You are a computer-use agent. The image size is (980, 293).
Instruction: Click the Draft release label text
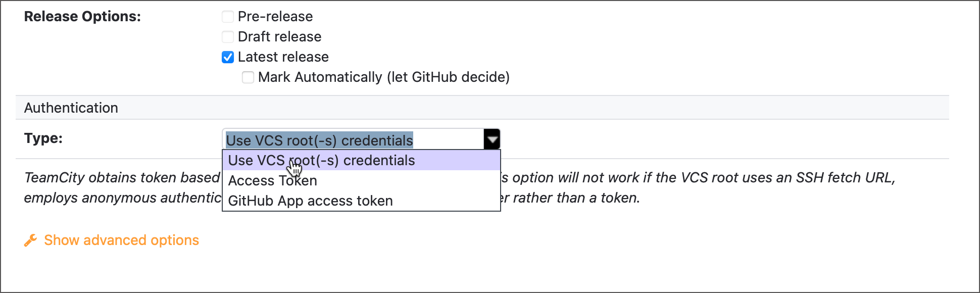tap(279, 37)
